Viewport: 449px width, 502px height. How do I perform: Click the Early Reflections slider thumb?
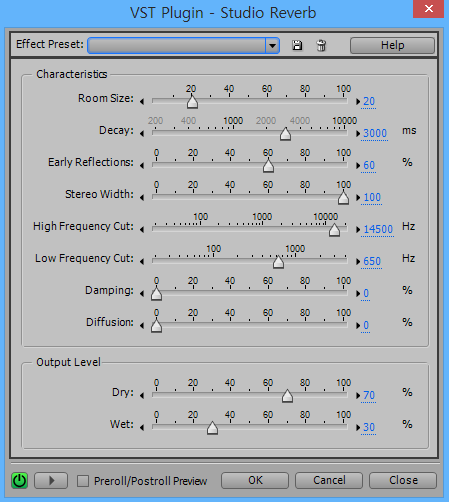(268, 166)
